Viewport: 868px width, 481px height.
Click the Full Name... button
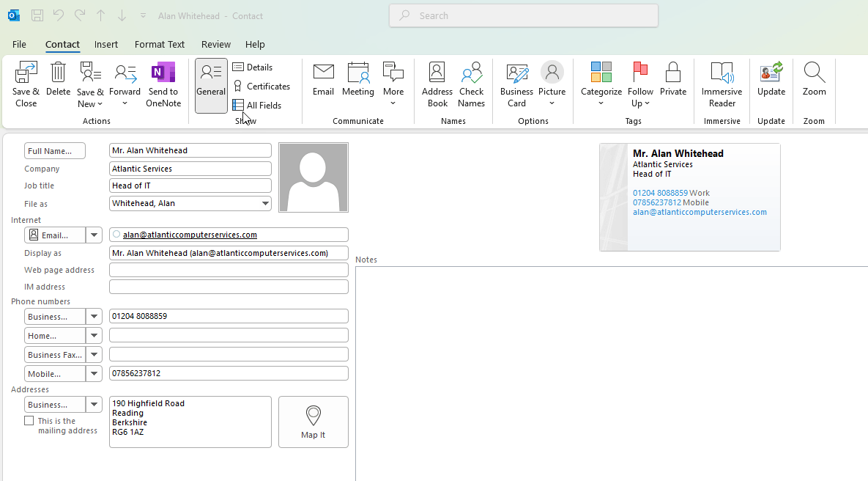55,151
